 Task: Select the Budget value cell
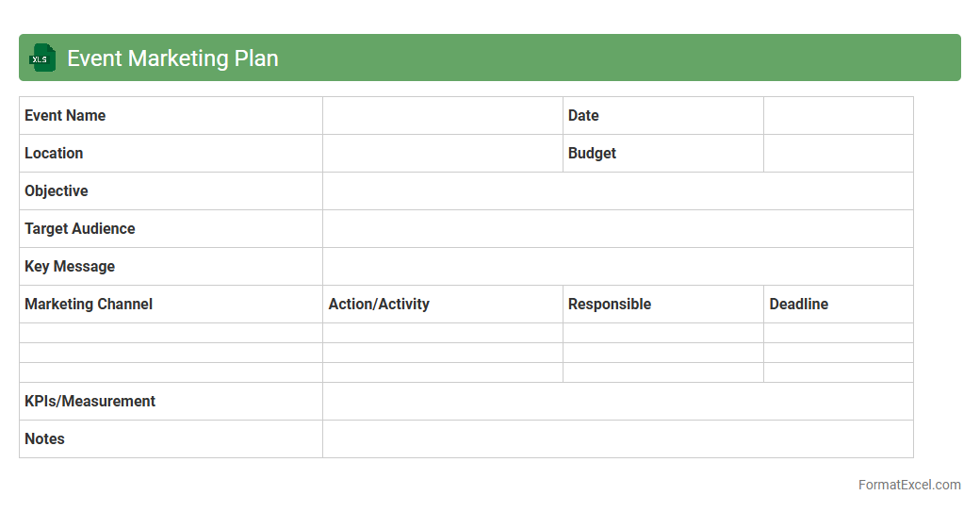pos(838,154)
